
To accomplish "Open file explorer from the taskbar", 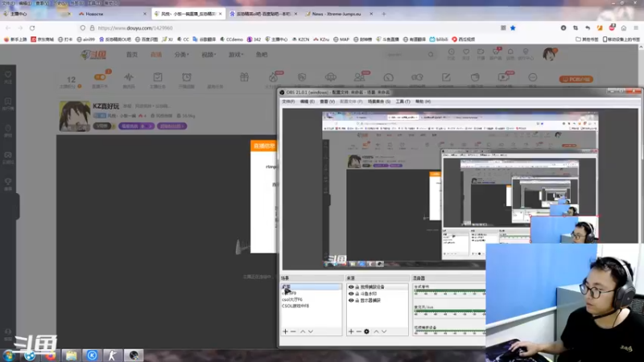I will [x=71, y=355].
